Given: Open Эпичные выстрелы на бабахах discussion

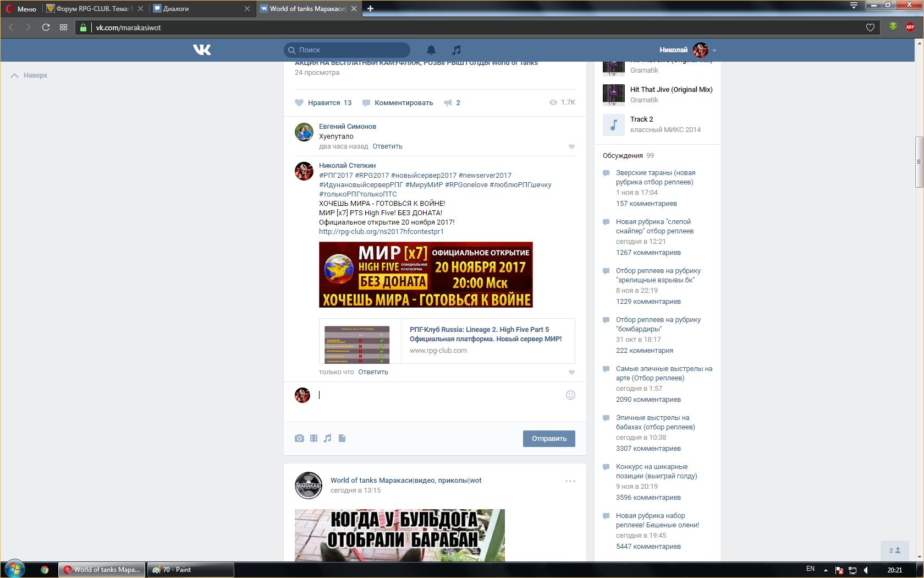Looking at the screenshot, I should (x=656, y=422).
